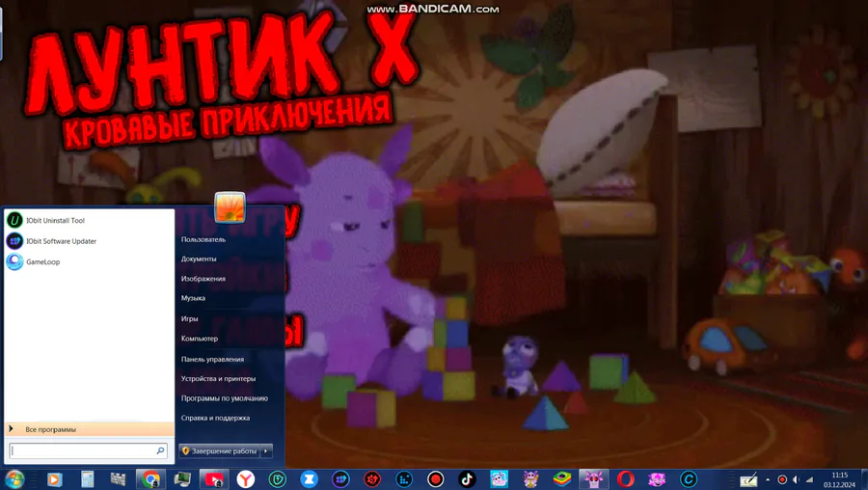Launch TikTok from taskbar
This screenshot has height=490, width=868.
point(467,479)
